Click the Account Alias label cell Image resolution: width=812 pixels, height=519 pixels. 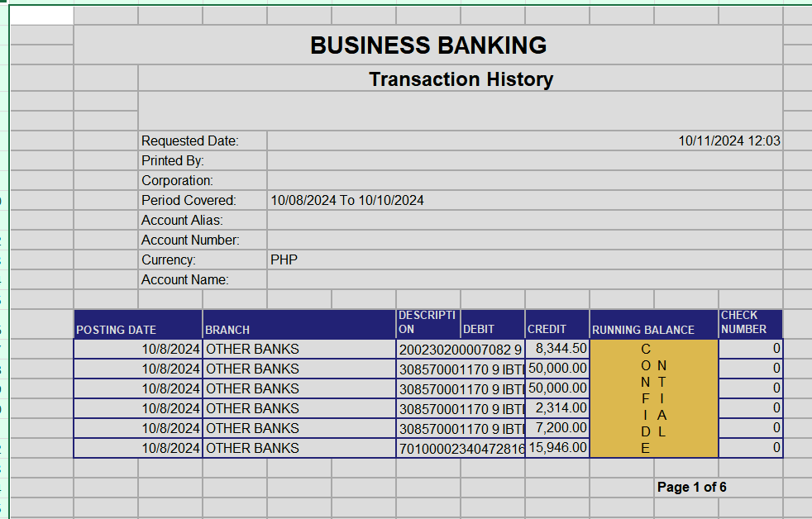[203, 220]
